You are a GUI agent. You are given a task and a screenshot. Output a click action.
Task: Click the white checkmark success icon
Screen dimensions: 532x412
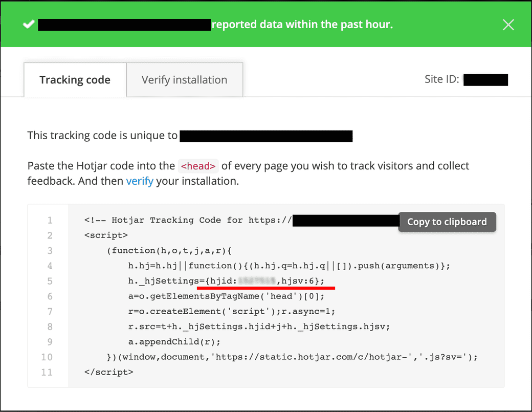click(28, 25)
